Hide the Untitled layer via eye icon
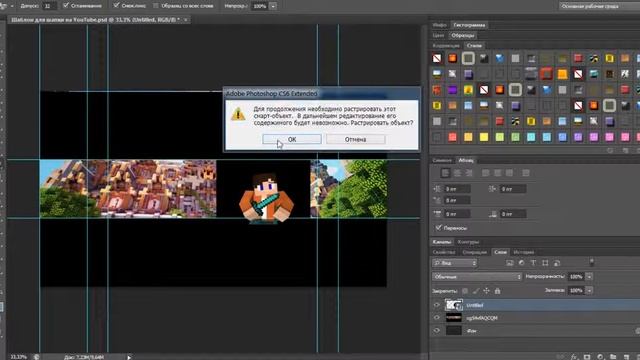This screenshot has height=360, width=640. tap(436, 305)
